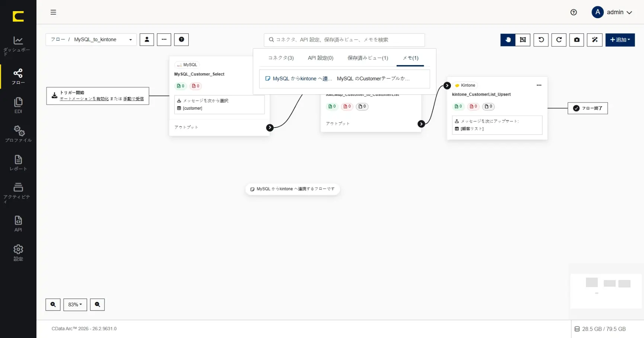Click the 28.5 GB / 79.5 GB disk usage
The image size is (644, 338).
pos(600,329)
